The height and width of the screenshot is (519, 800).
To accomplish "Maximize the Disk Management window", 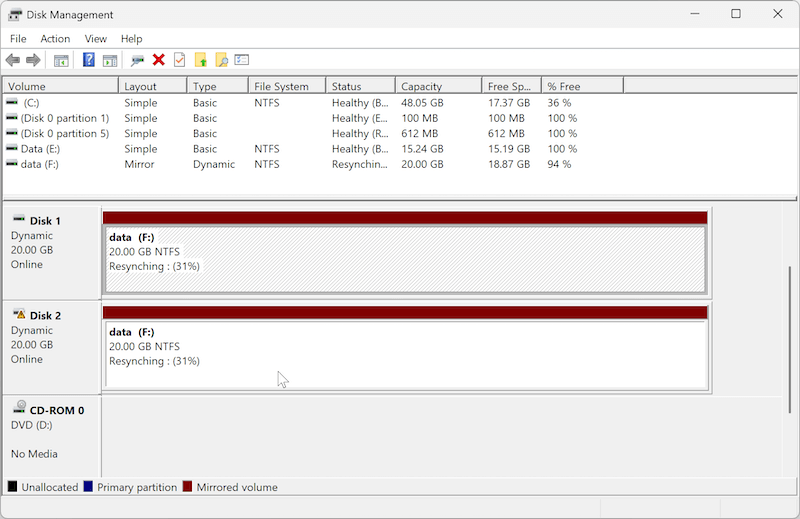I will [x=736, y=14].
